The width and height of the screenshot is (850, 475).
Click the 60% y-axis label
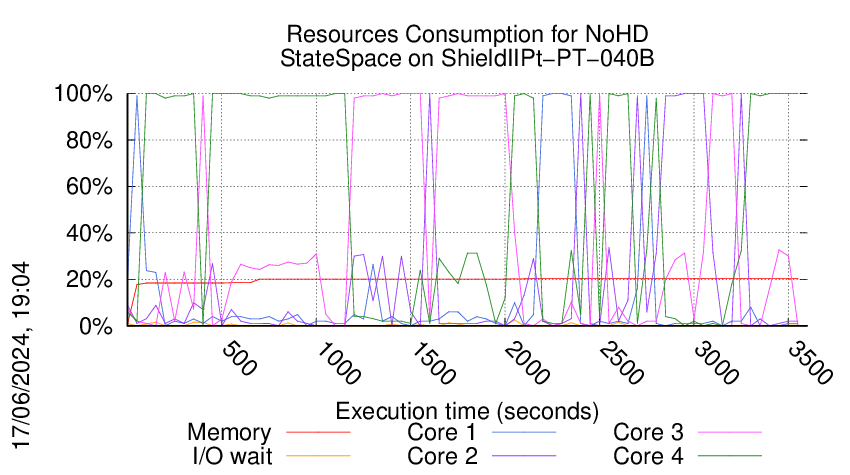click(89, 187)
